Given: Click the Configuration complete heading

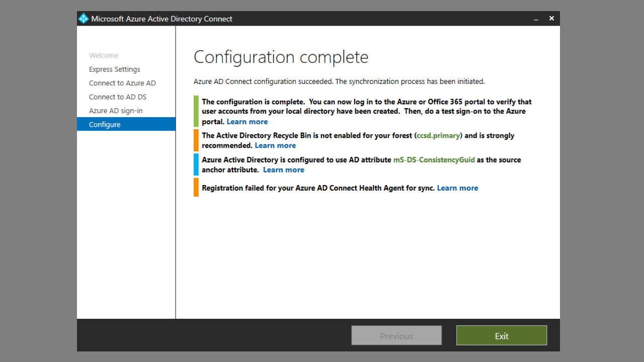Looking at the screenshot, I should [x=281, y=57].
